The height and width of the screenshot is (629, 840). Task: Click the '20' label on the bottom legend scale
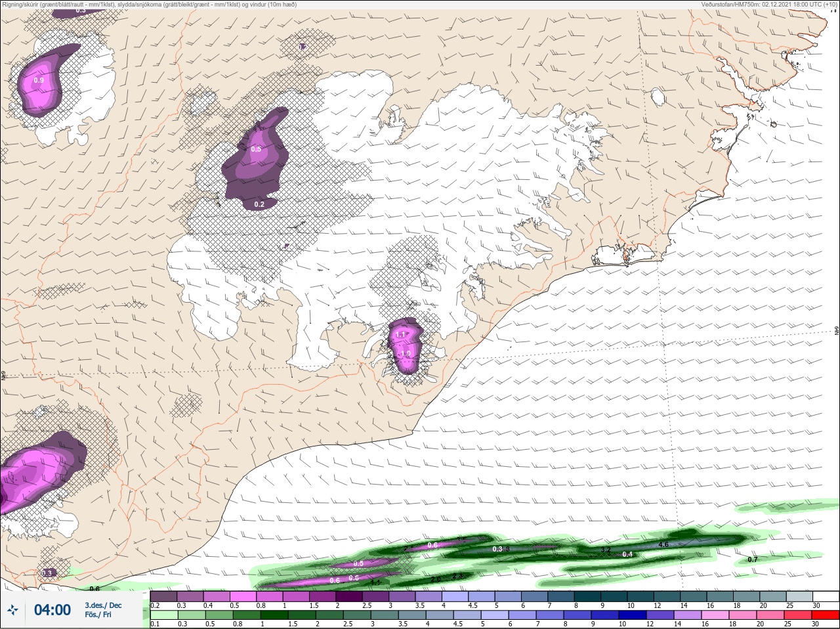[x=761, y=624]
